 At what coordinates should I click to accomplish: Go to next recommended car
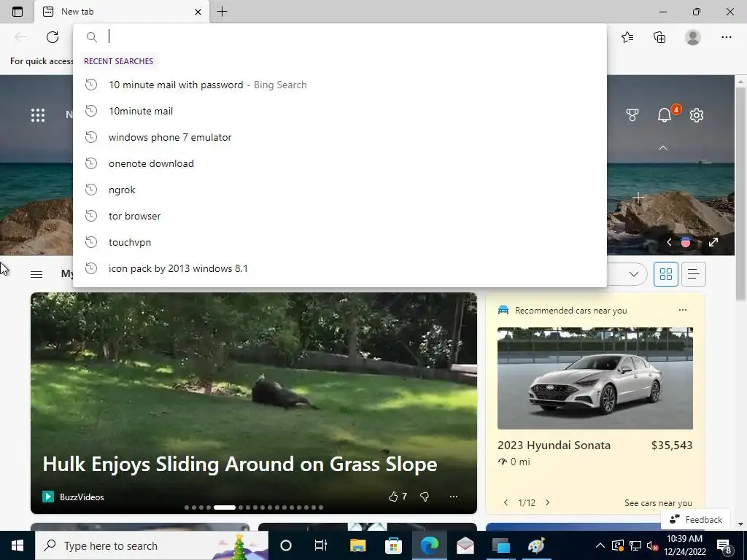547,502
